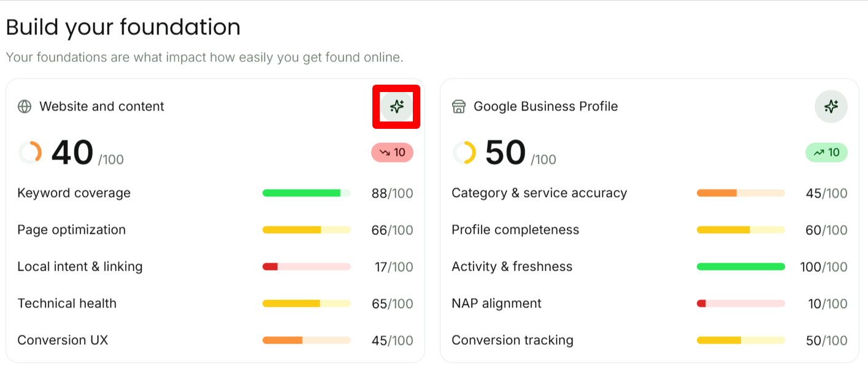
Task: Click the Activity & freshness green progress bar
Action: click(741, 267)
